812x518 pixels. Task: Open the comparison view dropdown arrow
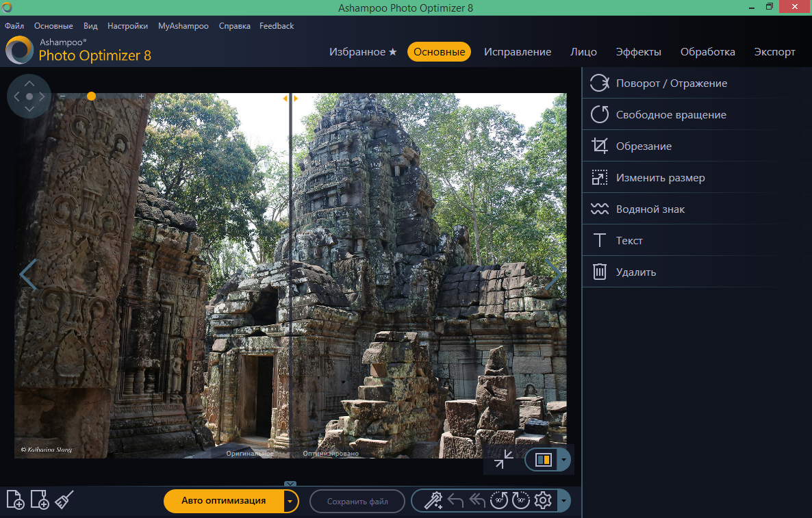click(563, 459)
